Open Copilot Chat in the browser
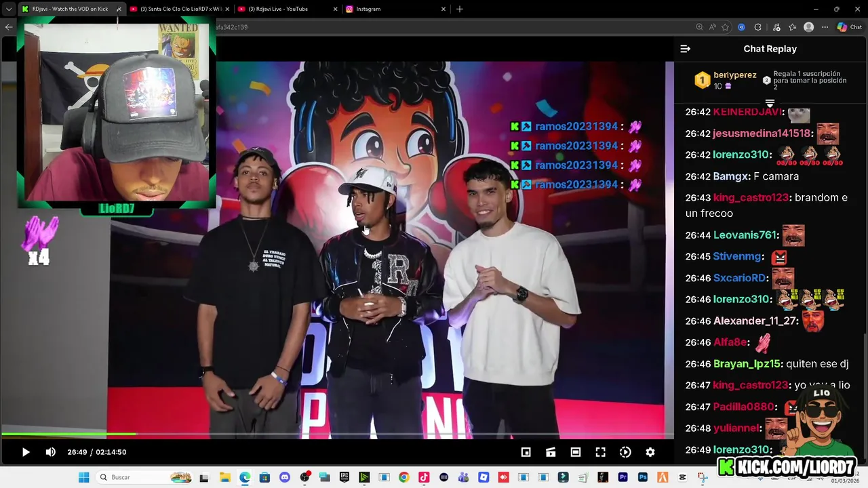The width and height of the screenshot is (868, 488). tap(850, 27)
